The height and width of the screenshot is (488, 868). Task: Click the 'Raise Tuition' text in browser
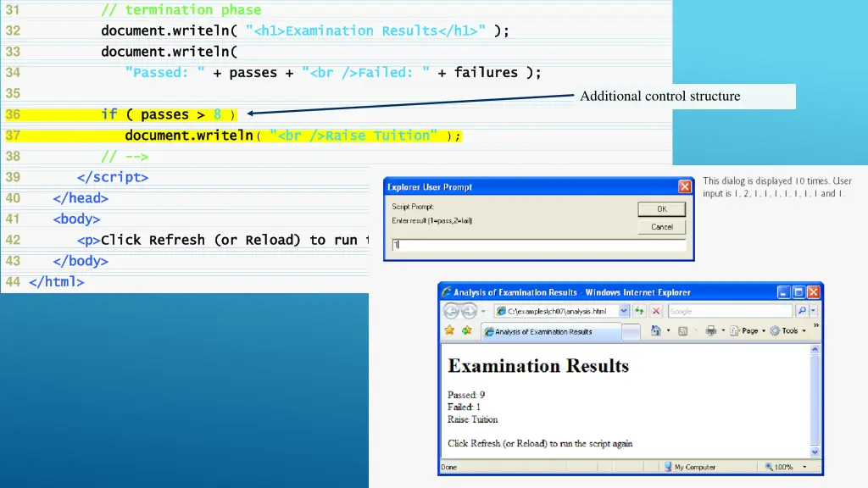click(x=472, y=419)
